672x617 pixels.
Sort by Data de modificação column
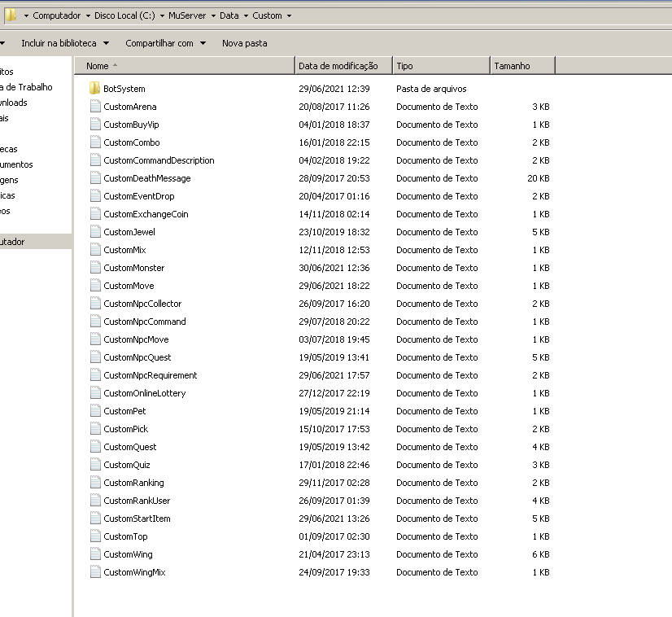point(343,66)
